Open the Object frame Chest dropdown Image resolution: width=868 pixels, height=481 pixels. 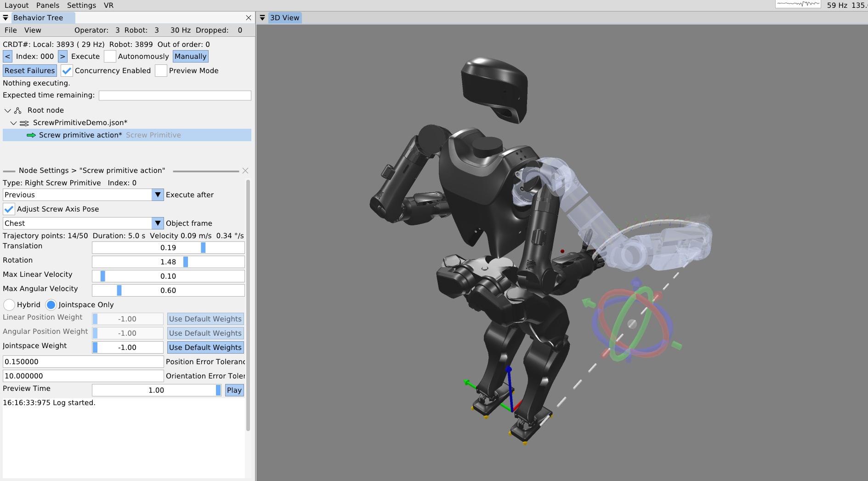pyautogui.click(x=158, y=223)
